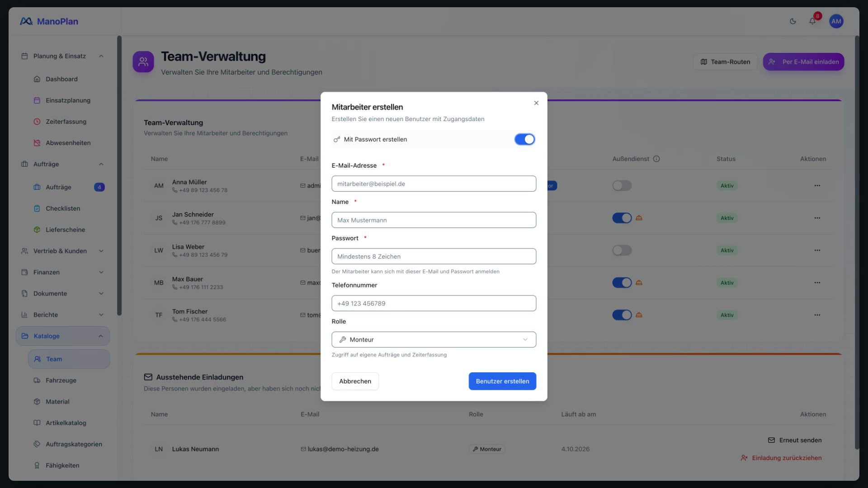Open Material catalog
Screen dimensions: 868x488
tap(69, 402)
